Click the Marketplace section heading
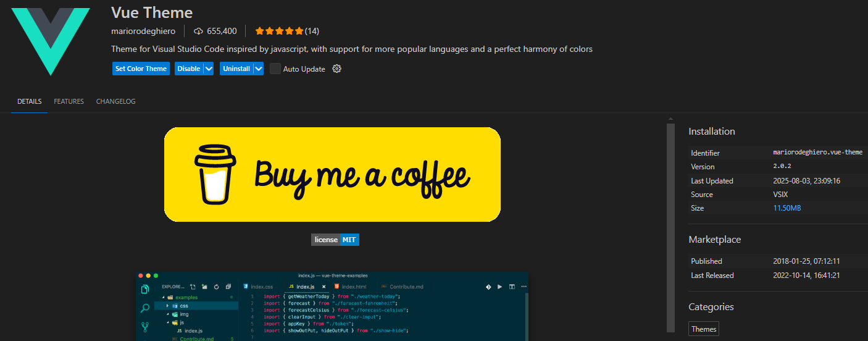The height and width of the screenshot is (341, 868). [715, 240]
